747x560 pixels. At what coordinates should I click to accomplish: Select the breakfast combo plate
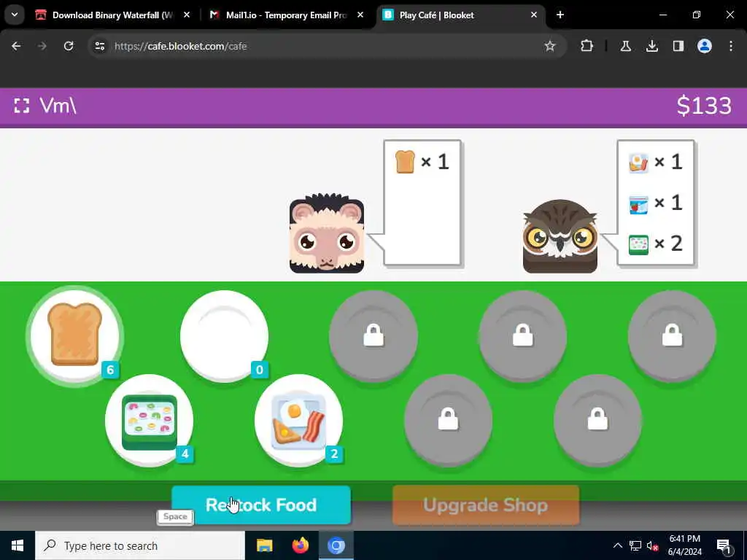(x=298, y=420)
